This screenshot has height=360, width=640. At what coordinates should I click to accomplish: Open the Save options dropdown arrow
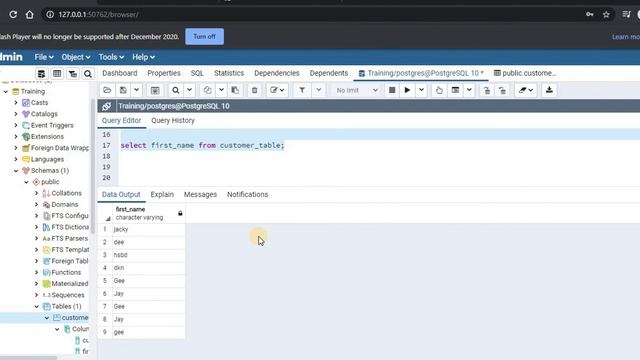pyautogui.click(x=136, y=90)
